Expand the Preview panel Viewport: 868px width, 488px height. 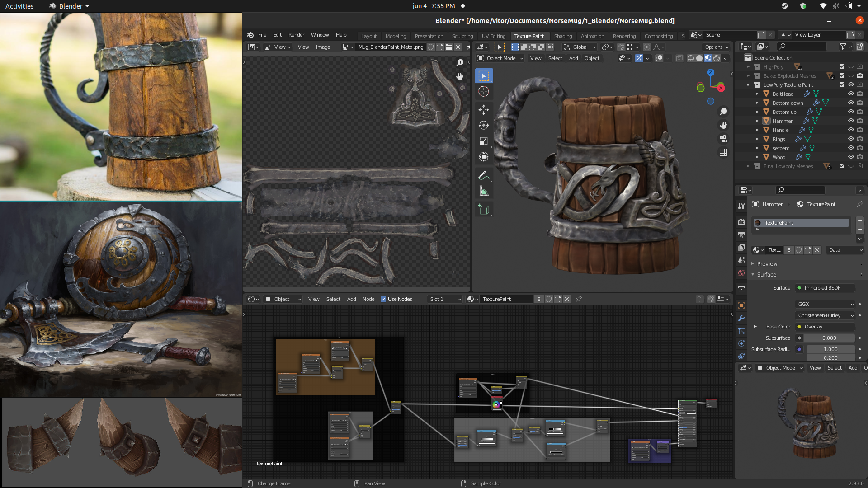[x=767, y=263]
